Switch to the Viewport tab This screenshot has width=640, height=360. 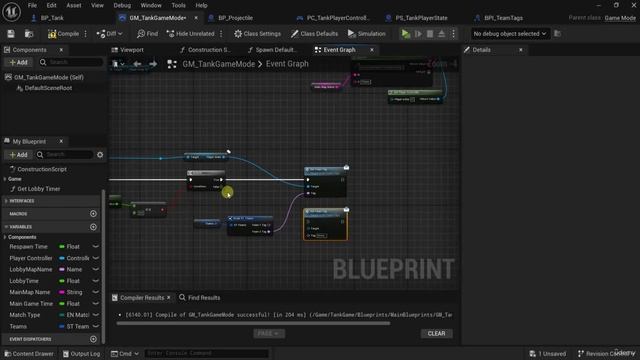pos(131,50)
